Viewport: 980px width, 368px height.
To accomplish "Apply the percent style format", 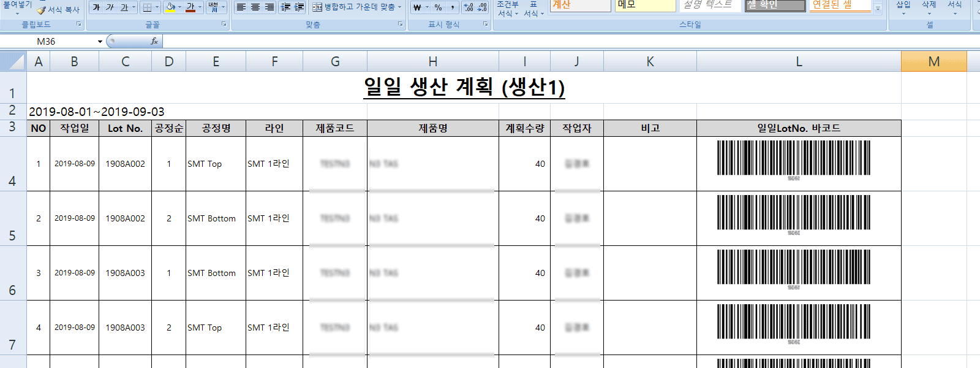I will pyautogui.click(x=439, y=7).
